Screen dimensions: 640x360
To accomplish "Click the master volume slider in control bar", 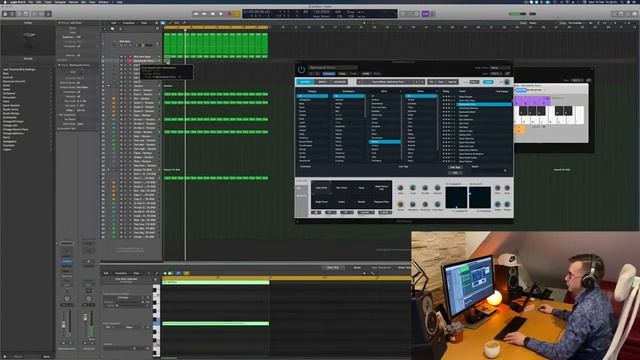I will [x=517, y=14].
